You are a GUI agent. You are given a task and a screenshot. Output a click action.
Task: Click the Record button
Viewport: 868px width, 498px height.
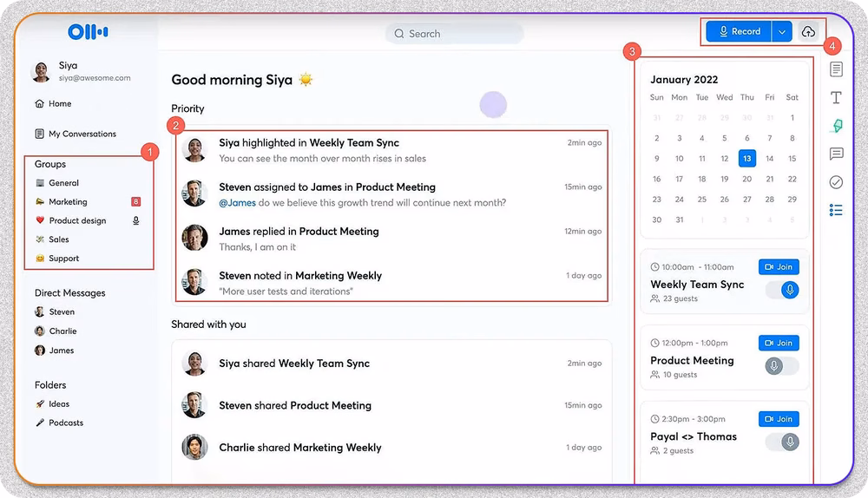tap(739, 31)
